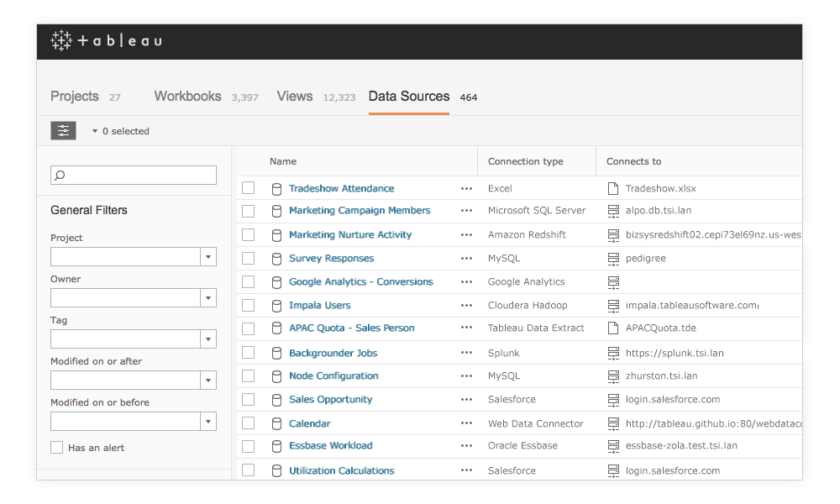Open actions menu for Tradeshow Attendance
The width and height of the screenshot is (840, 504).
[x=466, y=188]
